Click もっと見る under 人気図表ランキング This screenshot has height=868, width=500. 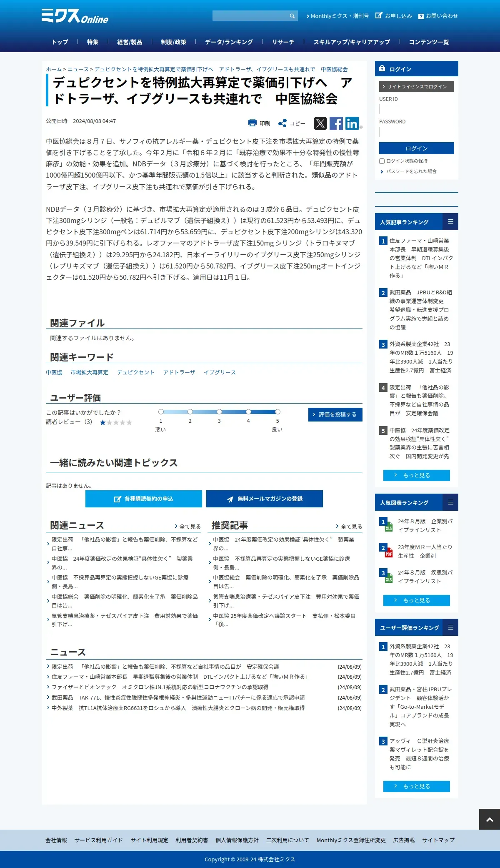[x=417, y=600]
